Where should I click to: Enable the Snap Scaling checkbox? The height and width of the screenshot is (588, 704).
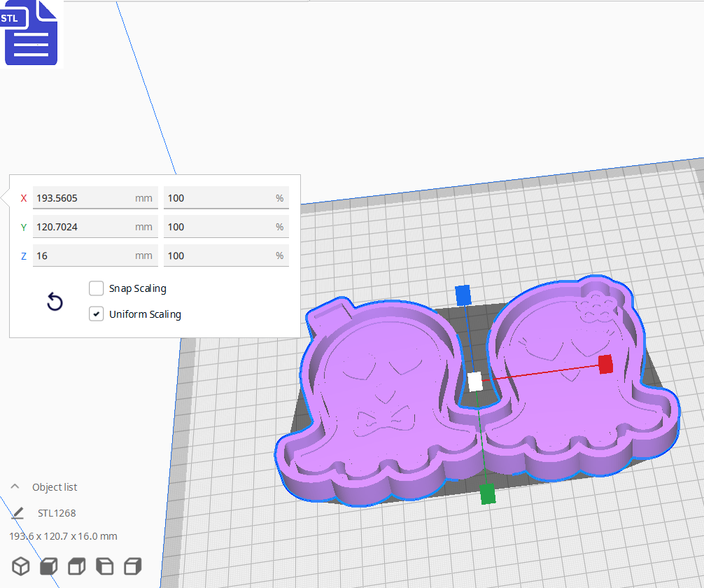coord(97,288)
